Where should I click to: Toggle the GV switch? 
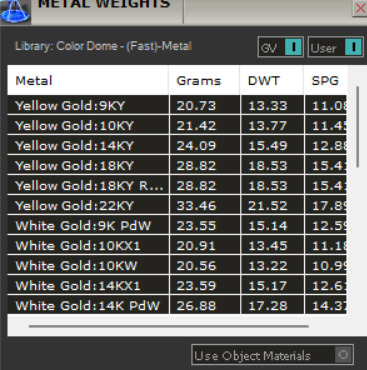coord(281,47)
